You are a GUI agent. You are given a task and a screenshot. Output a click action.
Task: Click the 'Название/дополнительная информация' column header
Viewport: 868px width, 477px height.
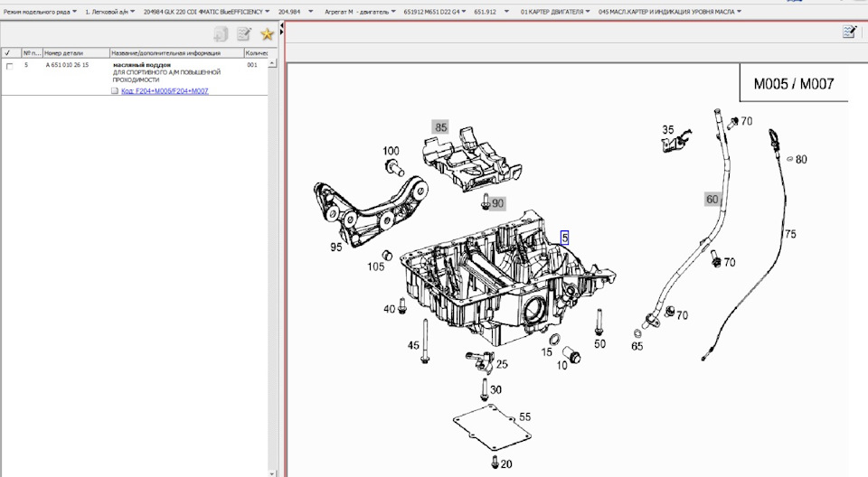176,53
